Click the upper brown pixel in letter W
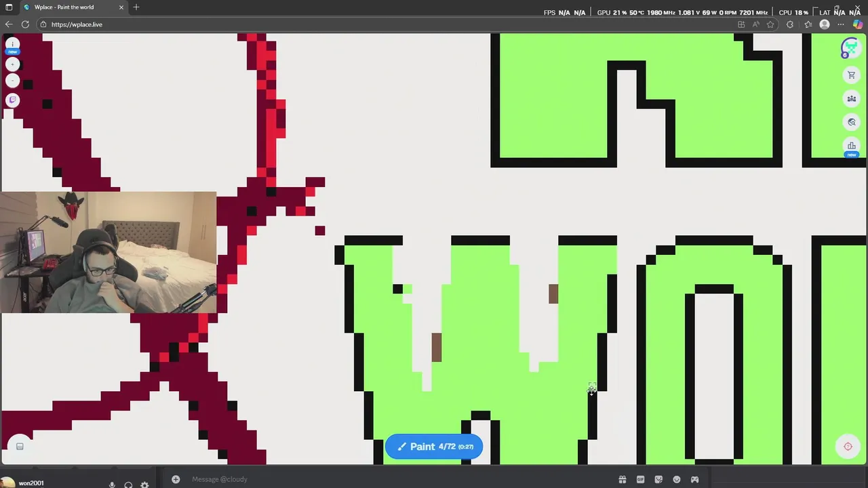868x488 pixels. (x=553, y=293)
